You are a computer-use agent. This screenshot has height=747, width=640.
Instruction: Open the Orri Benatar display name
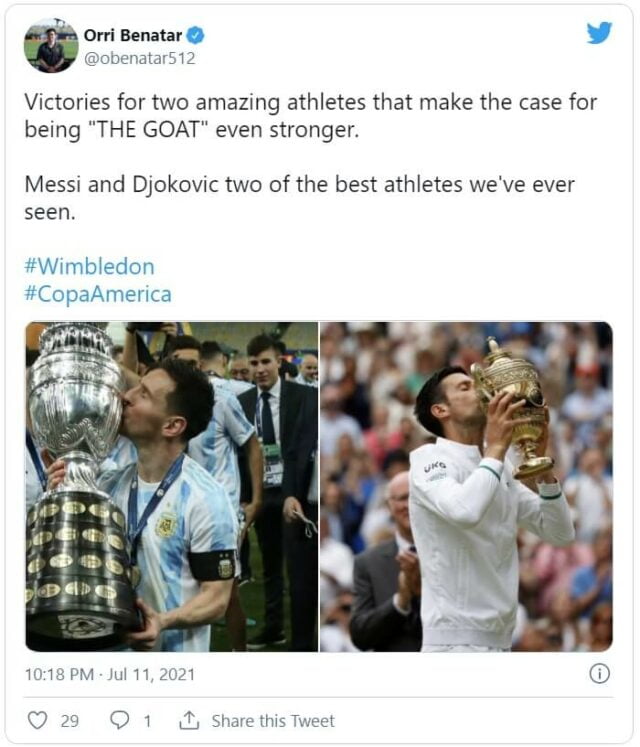tap(140, 36)
